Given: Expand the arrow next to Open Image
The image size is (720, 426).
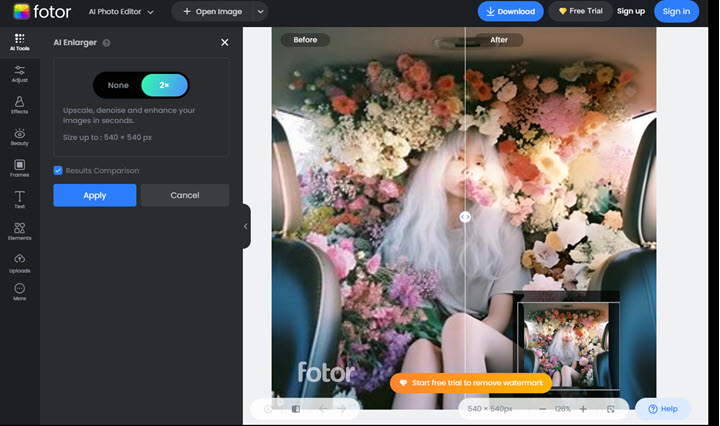Looking at the screenshot, I should [261, 12].
